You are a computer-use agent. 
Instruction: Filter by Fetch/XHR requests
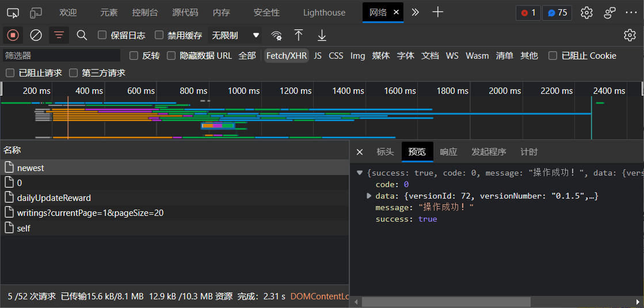(287, 55)
